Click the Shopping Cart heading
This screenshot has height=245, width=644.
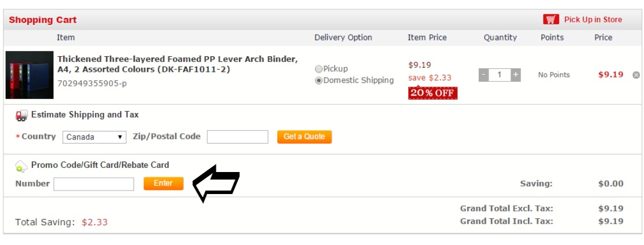[x=43, y=20]
